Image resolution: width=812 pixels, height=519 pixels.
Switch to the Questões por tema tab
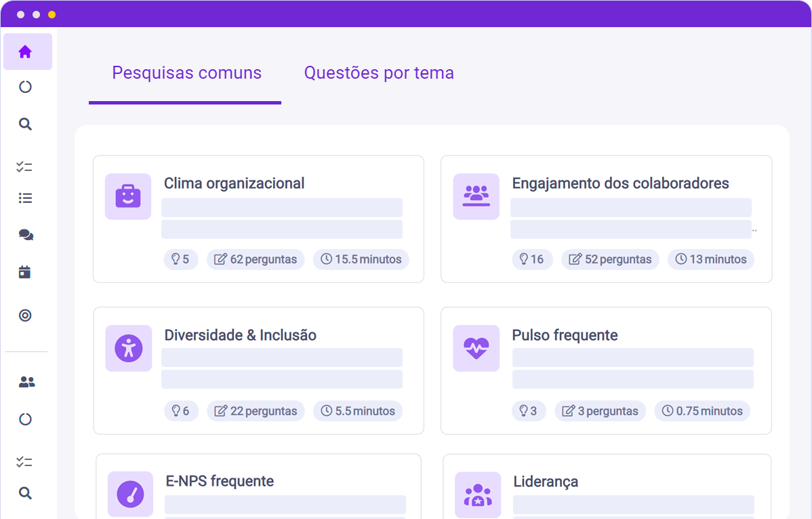(x=379, y=73)
